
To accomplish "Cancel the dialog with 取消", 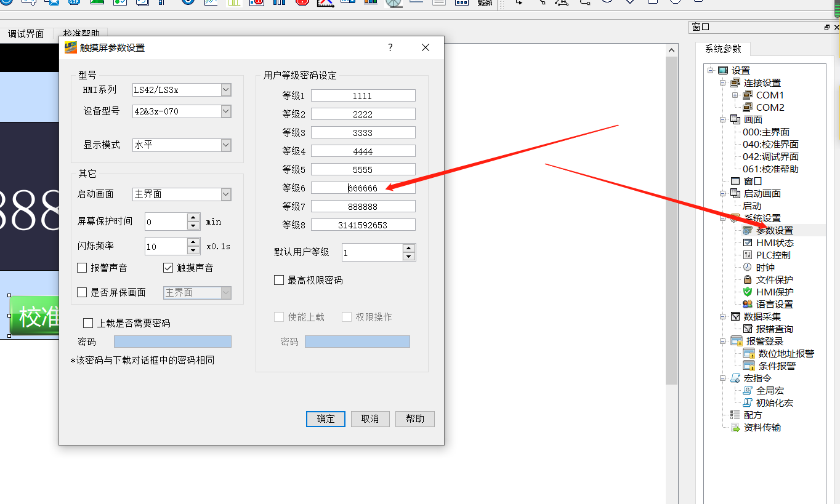I will (x=370, y=419).
